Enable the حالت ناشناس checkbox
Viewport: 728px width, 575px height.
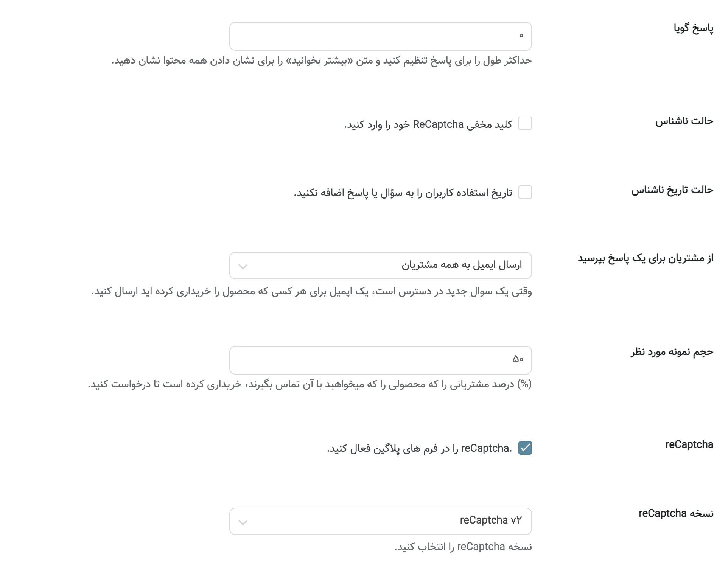[x=525, y=124]
